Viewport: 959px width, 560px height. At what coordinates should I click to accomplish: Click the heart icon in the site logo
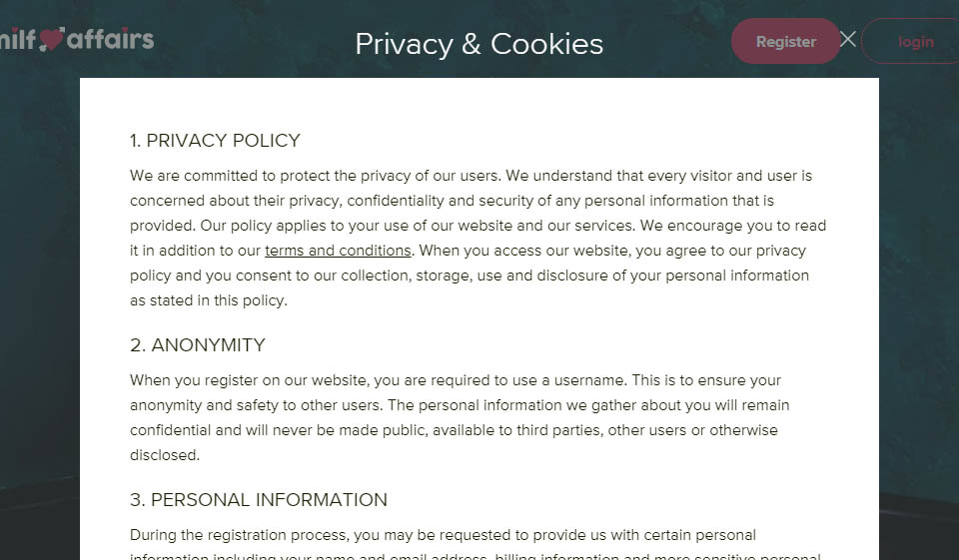coord(51,39)
